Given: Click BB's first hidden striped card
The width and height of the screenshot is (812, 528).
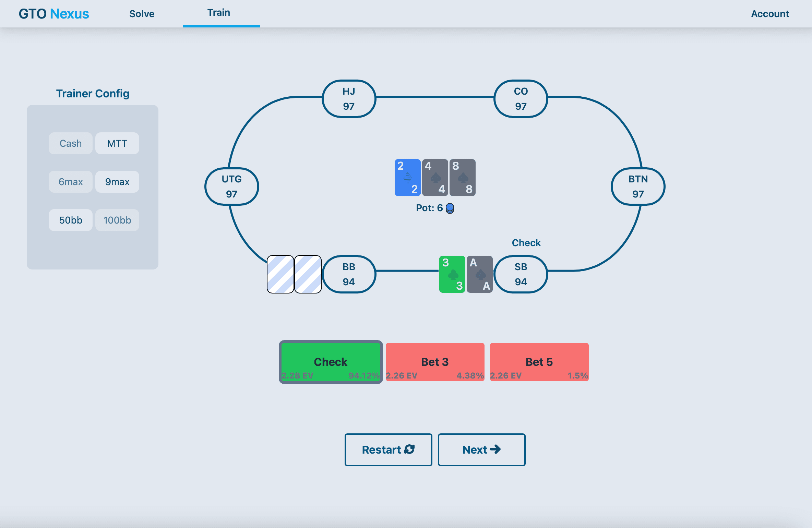Looking at the screenshot, I should click(x=280, y=274).
